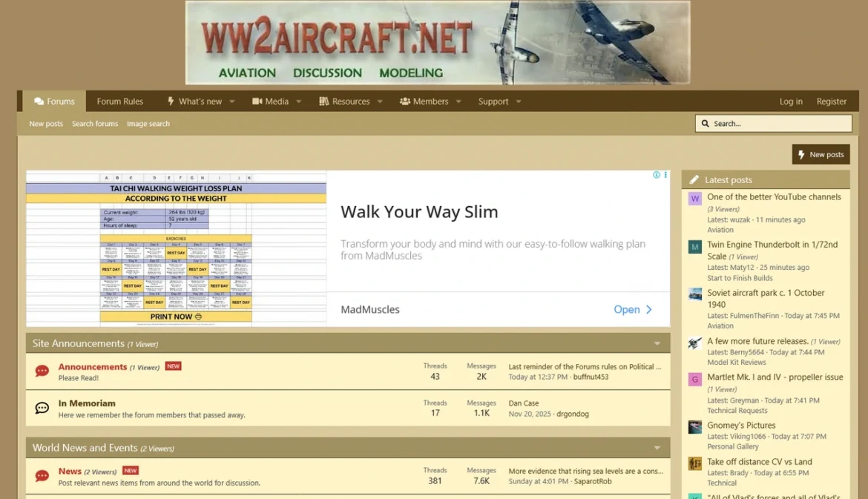Click the Tai Chi walking plan ad image
The height and width of the screenshot is (499, 868).
click(176, 248)
